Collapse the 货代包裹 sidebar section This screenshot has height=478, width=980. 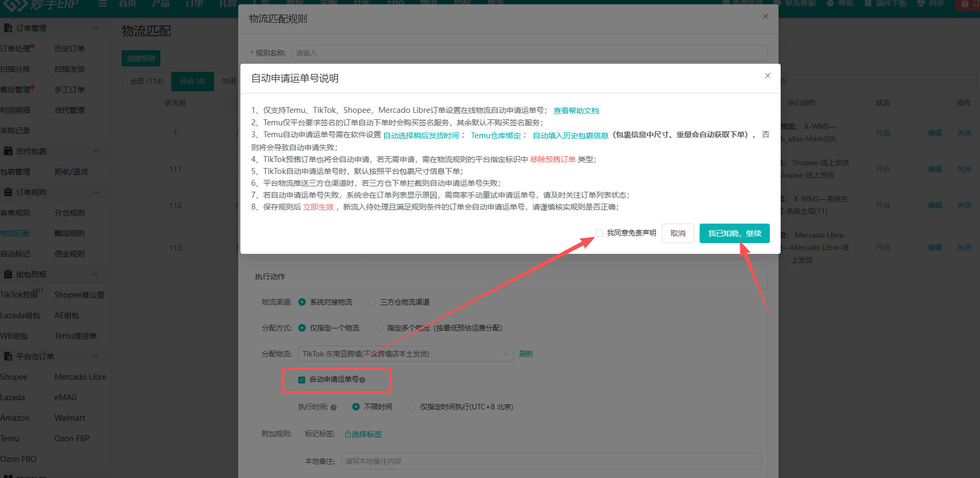96,151
